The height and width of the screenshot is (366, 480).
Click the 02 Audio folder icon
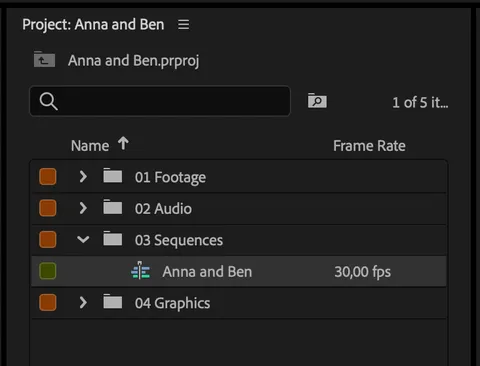coord(113,207)
